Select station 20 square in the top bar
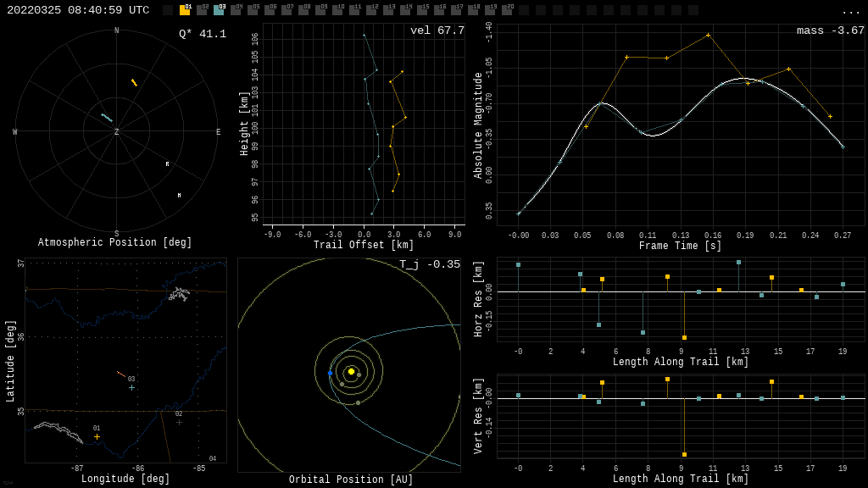Viewport: 868px width, 488px height. click(507, 10)
